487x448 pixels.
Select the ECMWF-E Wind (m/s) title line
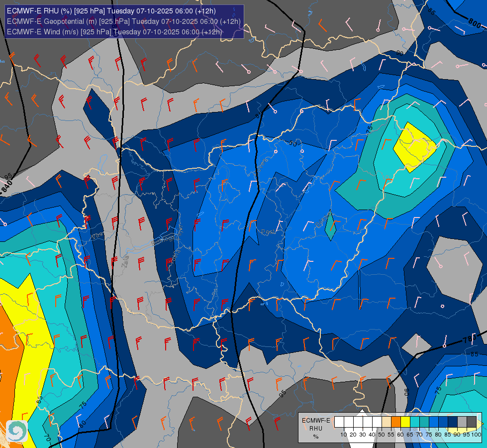pos(114,32)
